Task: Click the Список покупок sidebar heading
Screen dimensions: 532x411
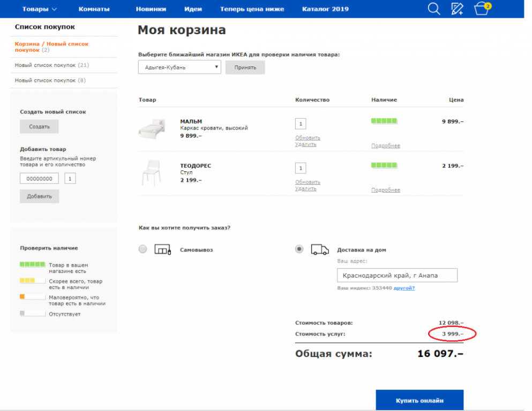Action: point(45,27)
